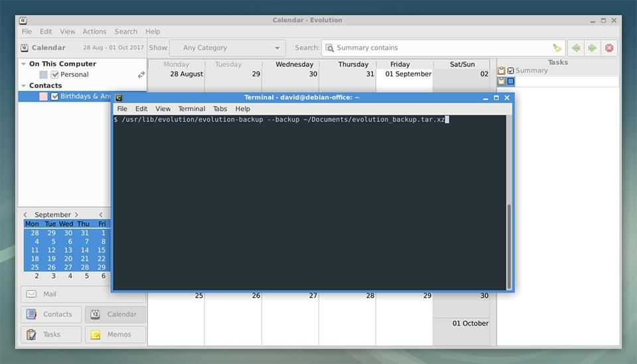Click the Calendar icon in Evolution toolbar
This screenshot has width=637, height=364.
(x=25, y=48)
